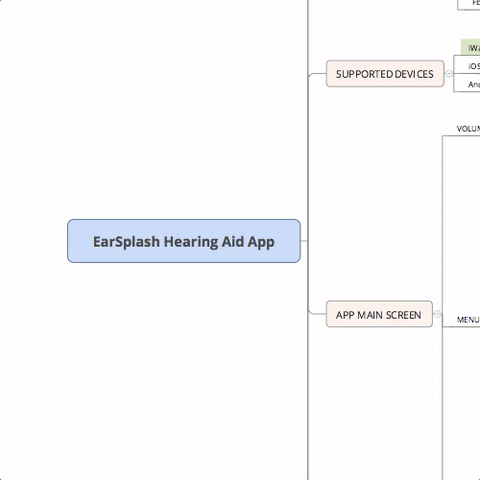Click empty canvas left of the central topic
The height and width of the screenshot is (480, 480).
pyautogui.click(x=33, y=241)
